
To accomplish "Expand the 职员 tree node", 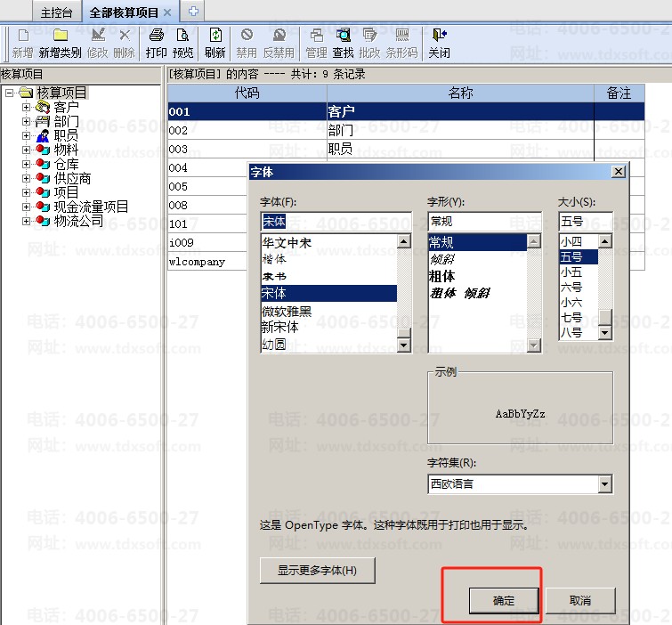I will coord(26,135).
